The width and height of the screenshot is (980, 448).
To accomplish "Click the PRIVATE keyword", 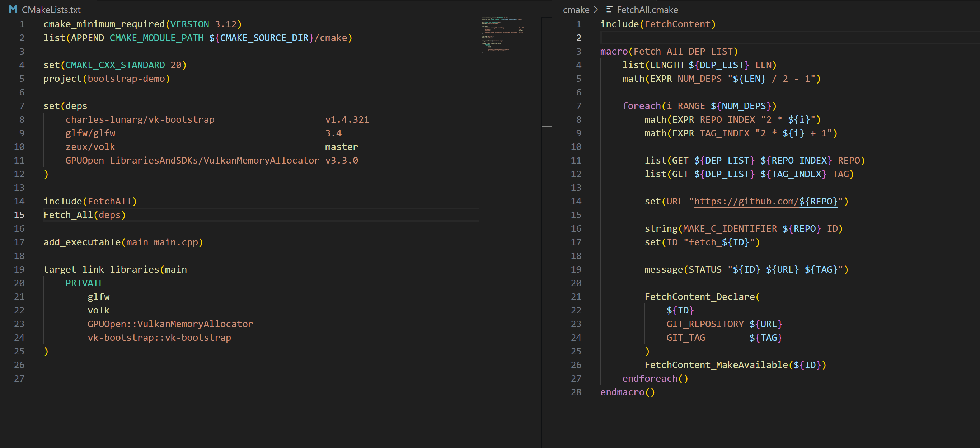I will pyautogui.click(x=84, y=283).
